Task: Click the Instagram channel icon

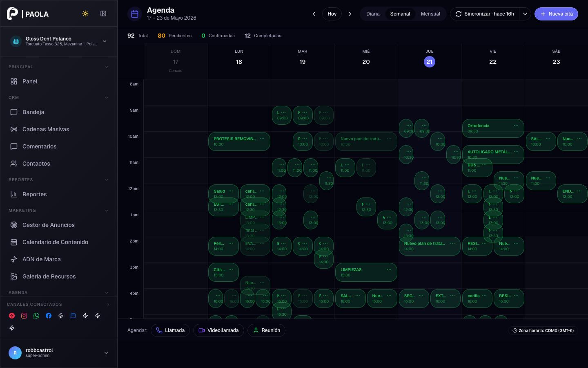Action: (24, 316)
